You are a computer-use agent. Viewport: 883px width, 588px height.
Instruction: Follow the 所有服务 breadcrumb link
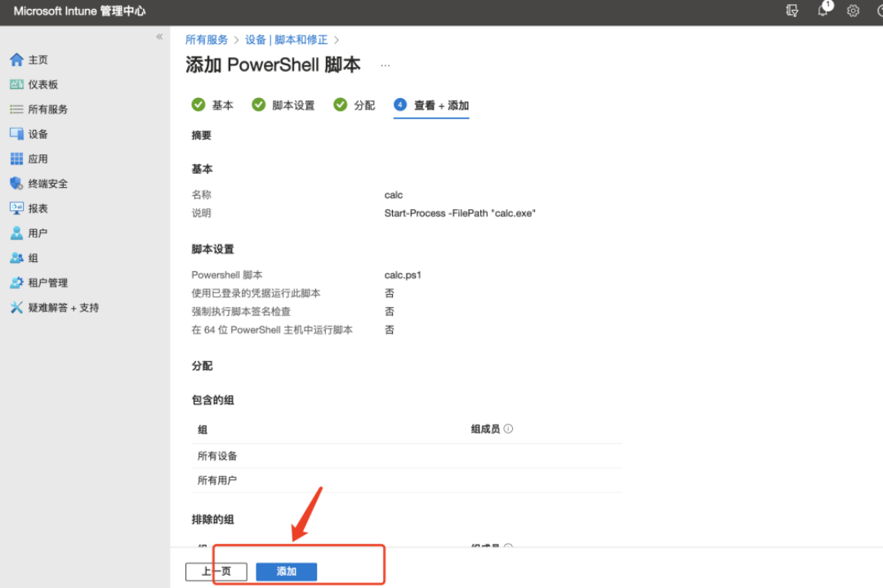[x=207, y=39]
